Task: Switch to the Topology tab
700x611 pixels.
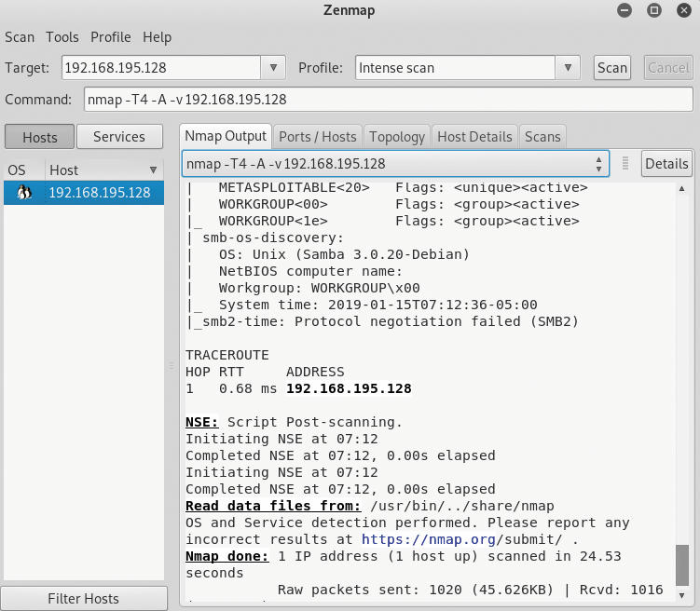Action: [x=397, y=137]
